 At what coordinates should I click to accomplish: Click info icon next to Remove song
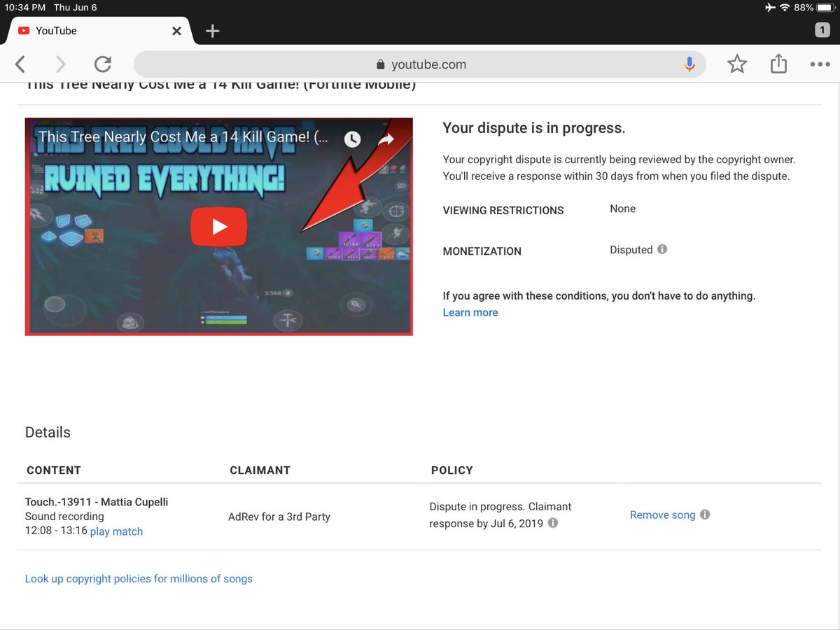705,514
